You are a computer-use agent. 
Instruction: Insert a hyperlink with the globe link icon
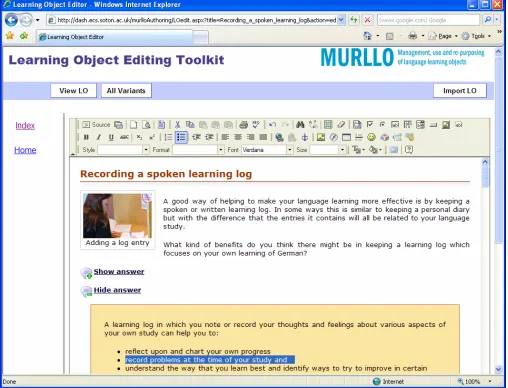279,137
